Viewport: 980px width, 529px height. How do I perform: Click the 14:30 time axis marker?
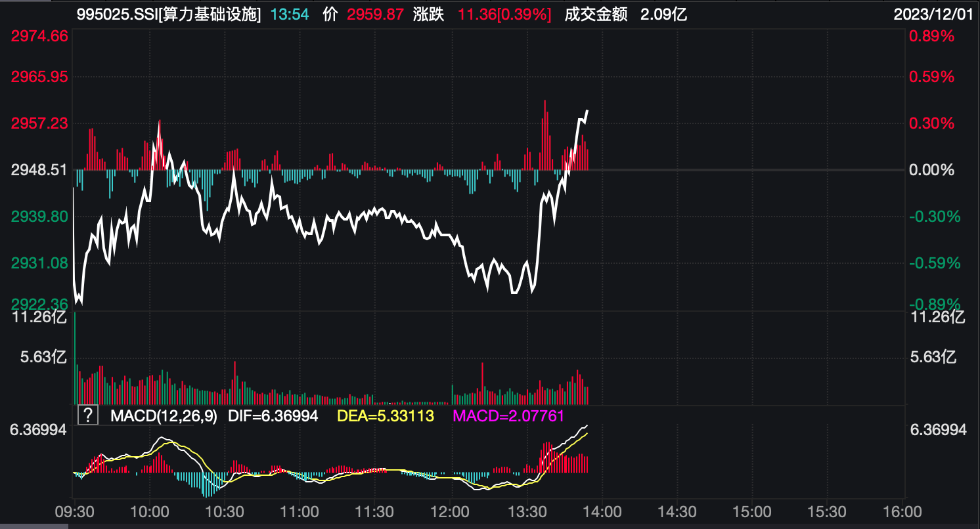point(677,511)
